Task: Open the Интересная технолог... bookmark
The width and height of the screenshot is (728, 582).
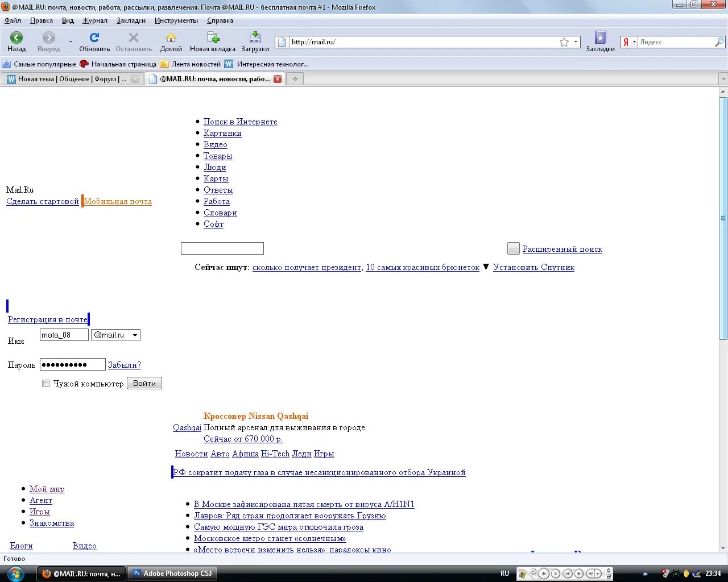Action: 267,64
